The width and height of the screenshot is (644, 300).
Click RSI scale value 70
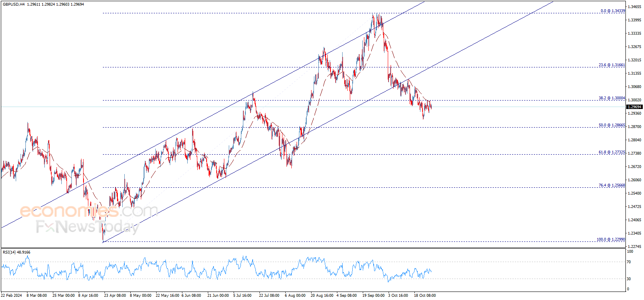(x=629, y=262)
